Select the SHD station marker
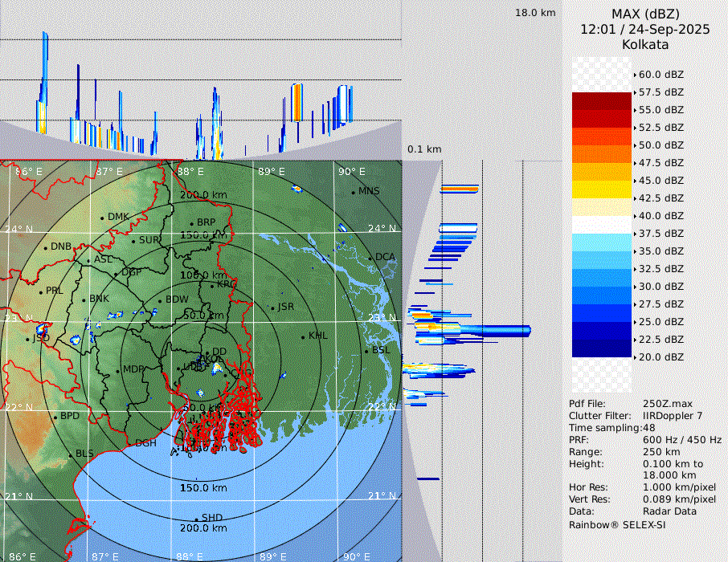Viewport: 728px width, 562px height. pyautogui.click(x=196, y=518)
